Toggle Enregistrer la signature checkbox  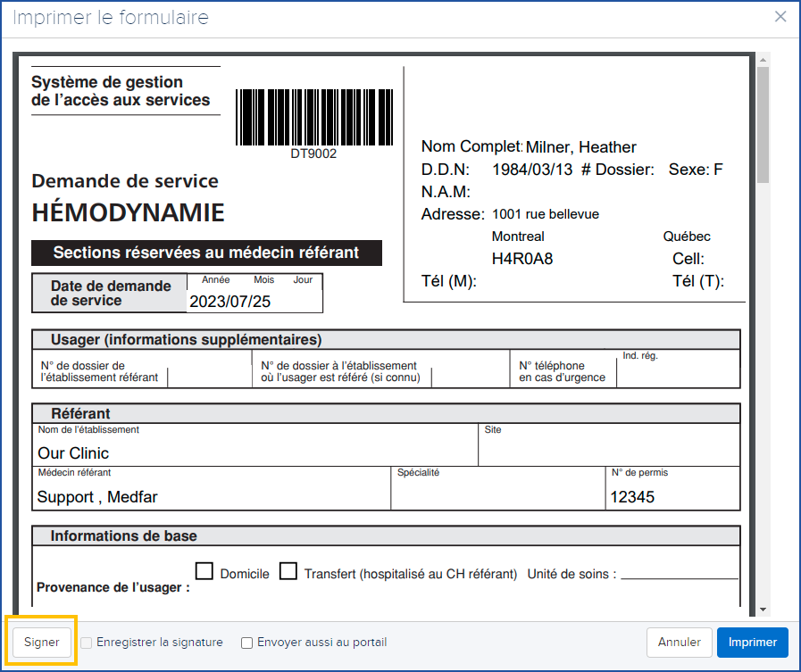point(86,643)
